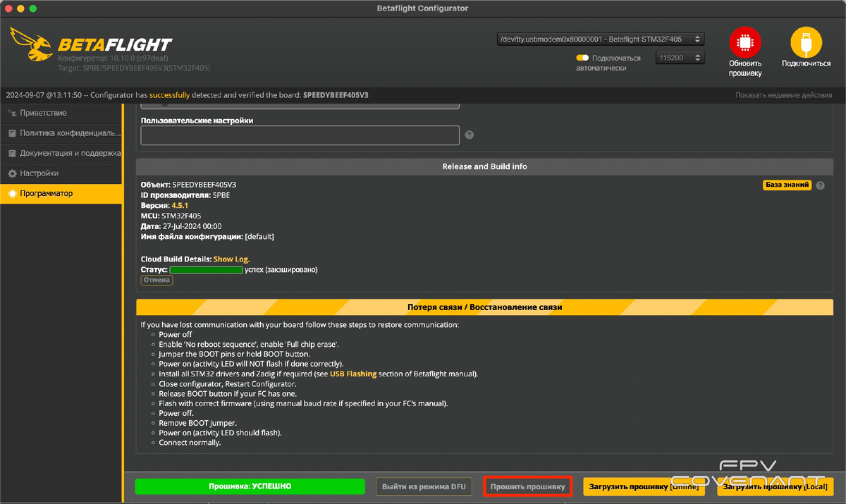Click the Потеря связи / Восстановление связи header
The width and height of the screenshot is (846, 504).
[x=484, y=307]
